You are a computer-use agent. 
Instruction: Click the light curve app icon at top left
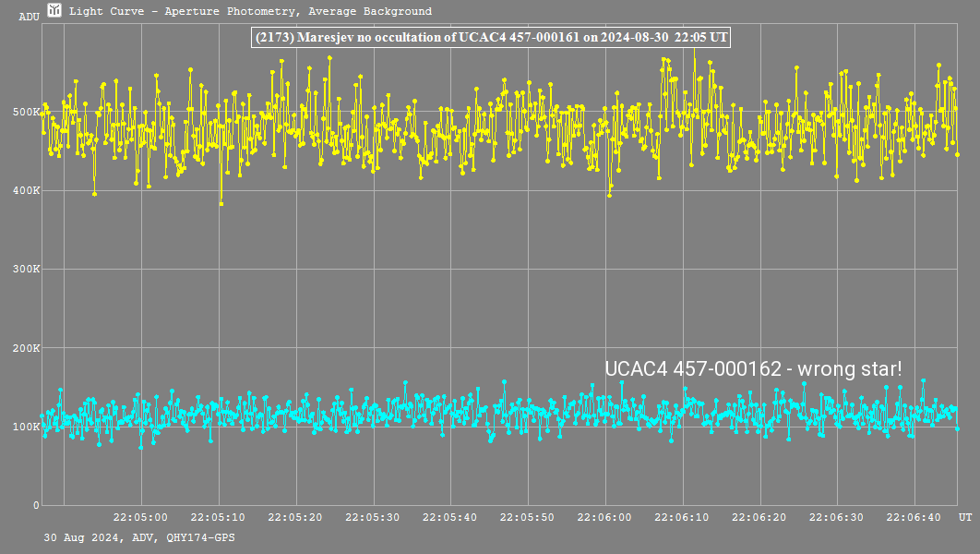(x=55, y=11)
